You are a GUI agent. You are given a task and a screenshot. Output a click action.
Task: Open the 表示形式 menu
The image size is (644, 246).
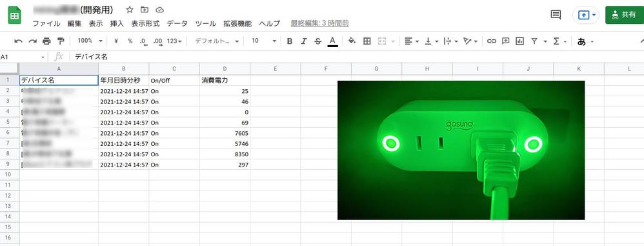[145, 23]
